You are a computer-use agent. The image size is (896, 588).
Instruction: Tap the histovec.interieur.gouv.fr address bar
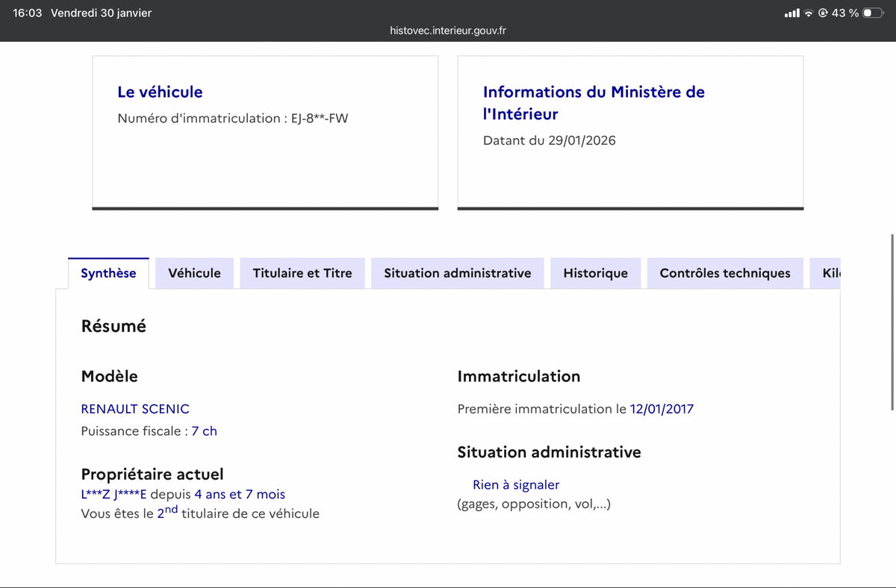pos(447,31)
